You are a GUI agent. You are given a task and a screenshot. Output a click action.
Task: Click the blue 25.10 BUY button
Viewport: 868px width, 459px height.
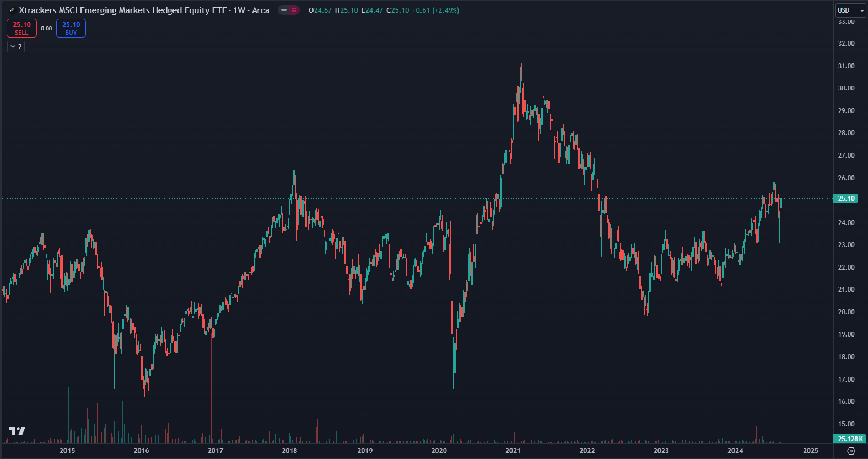71,28
